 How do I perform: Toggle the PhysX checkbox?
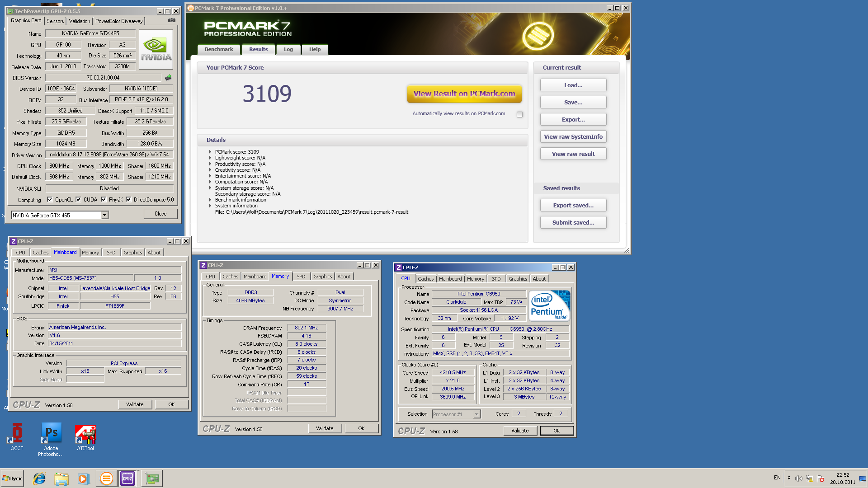[104, 199]
